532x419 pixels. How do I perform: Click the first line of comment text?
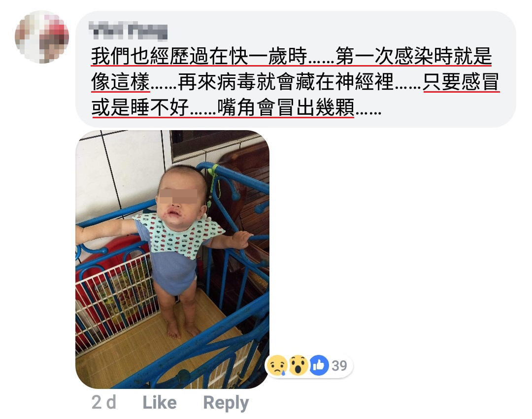[x=292, y=56]
